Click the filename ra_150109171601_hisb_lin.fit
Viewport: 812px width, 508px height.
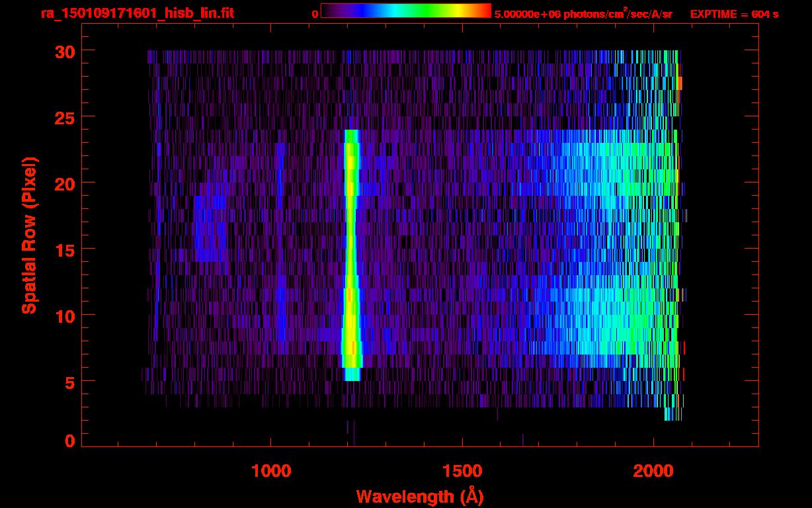(137, 13)
